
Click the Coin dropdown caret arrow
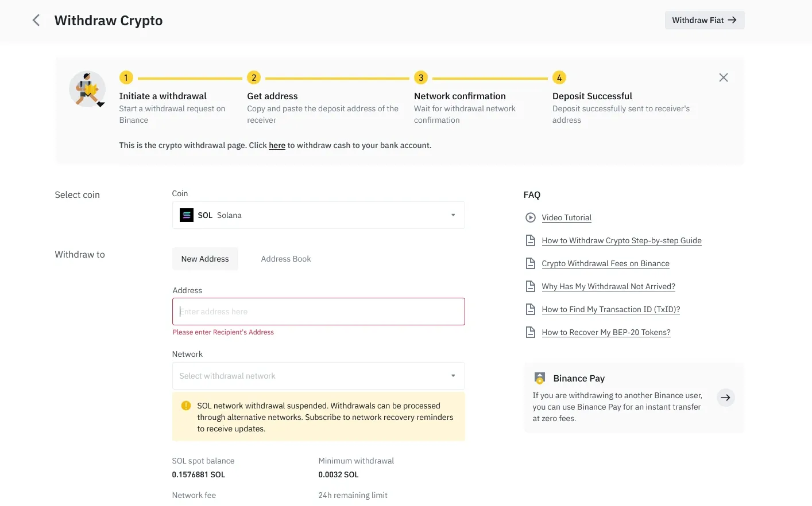pyautogui.click(x=453, y=215)
